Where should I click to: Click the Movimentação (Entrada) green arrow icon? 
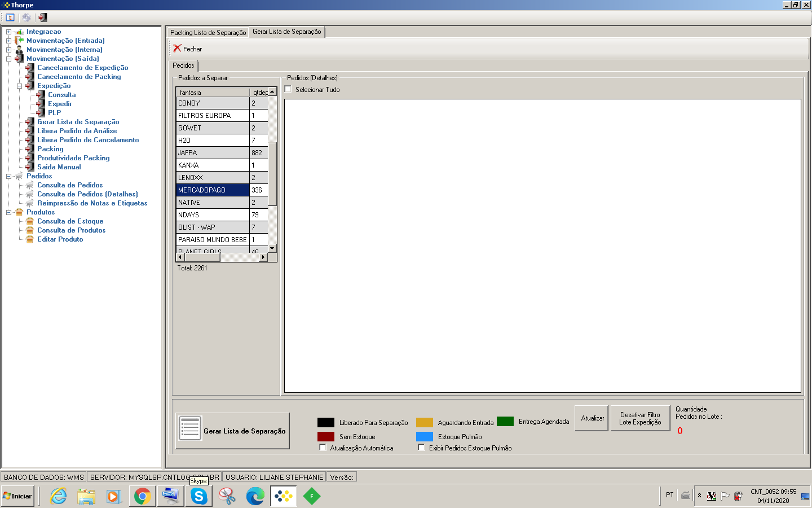(20, 41)
